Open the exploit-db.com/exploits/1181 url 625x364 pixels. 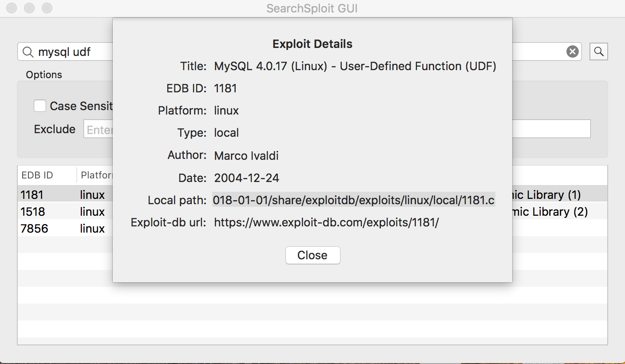click(326, 222)
